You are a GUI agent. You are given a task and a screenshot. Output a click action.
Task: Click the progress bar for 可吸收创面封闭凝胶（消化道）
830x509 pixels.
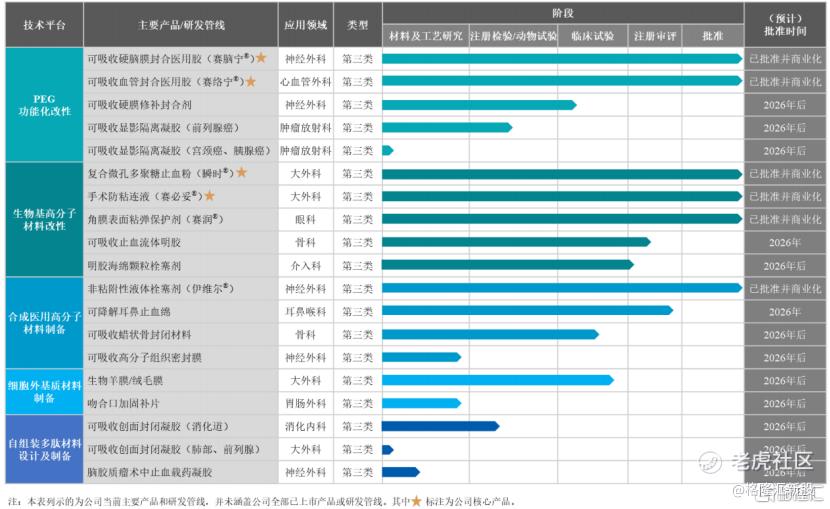tap(440, 426)
